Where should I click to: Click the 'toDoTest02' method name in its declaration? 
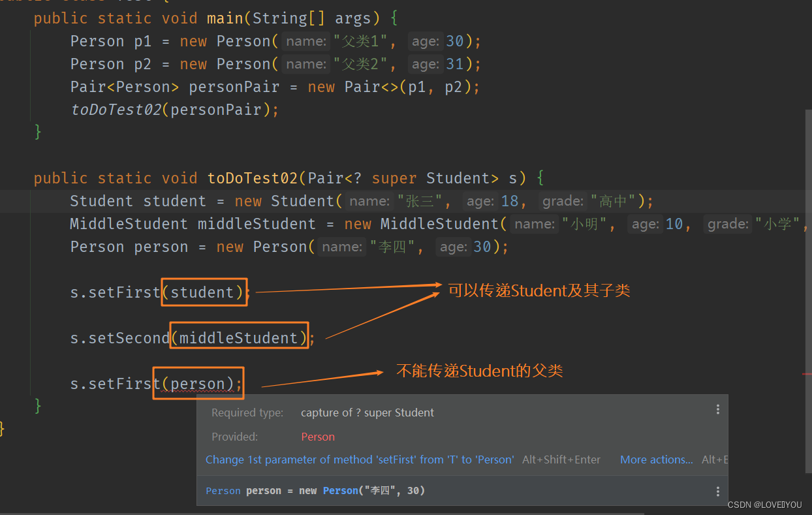click(253, 178)
